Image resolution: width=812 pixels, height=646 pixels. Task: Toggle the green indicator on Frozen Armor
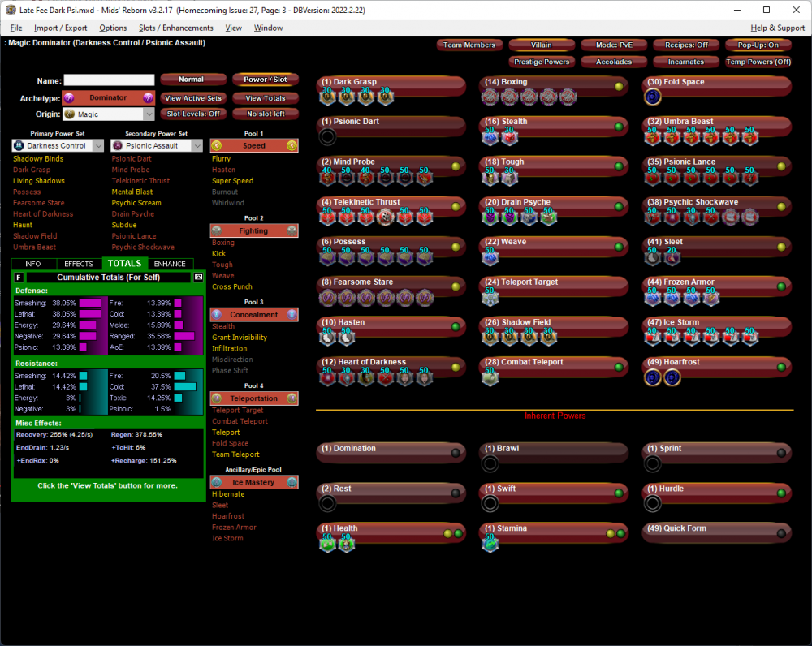click(x=781, y=286)
